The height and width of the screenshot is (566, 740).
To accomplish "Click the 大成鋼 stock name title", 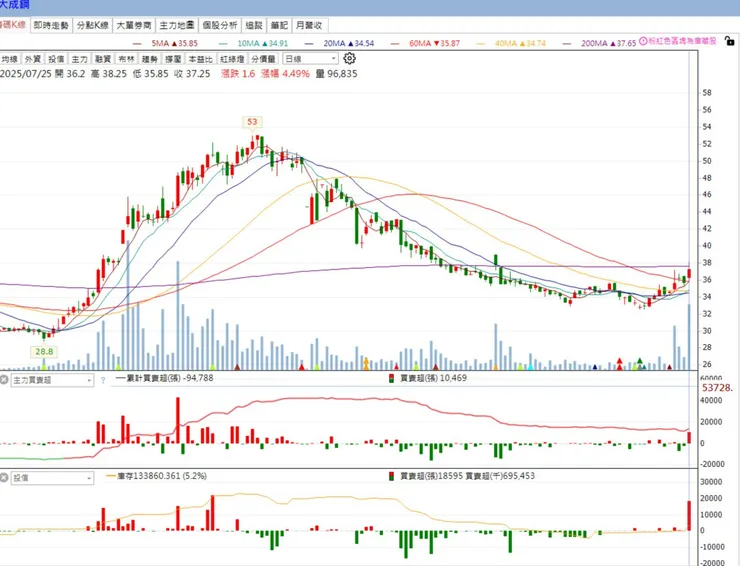I will (x=14, y=6).
